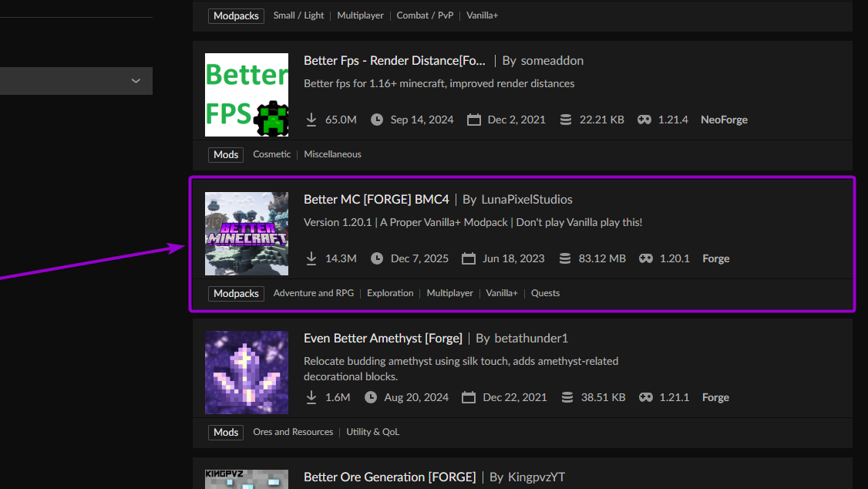
Task: Click the download count icon for Better FPS
Action: pyautogui.click(x=311, y=120)
